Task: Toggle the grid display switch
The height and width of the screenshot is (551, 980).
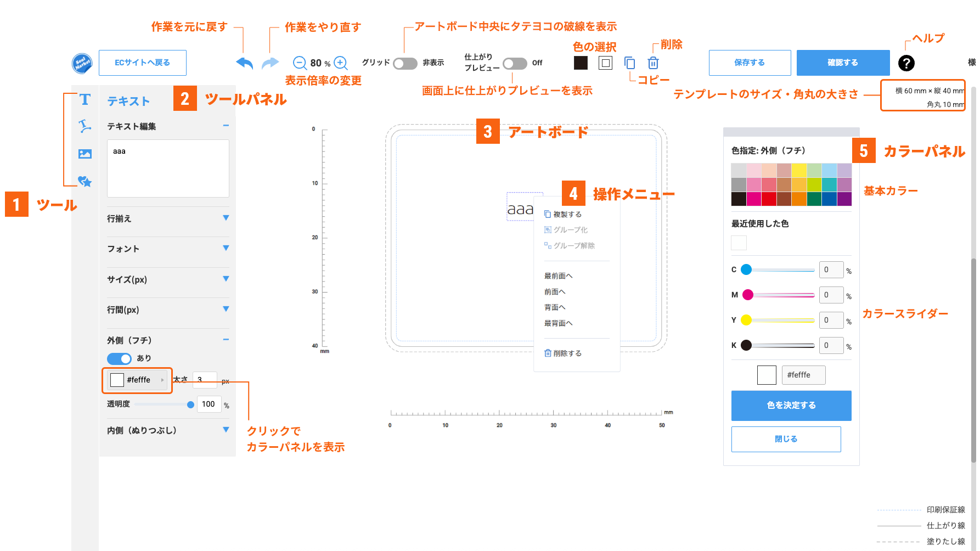Action: 405,64
